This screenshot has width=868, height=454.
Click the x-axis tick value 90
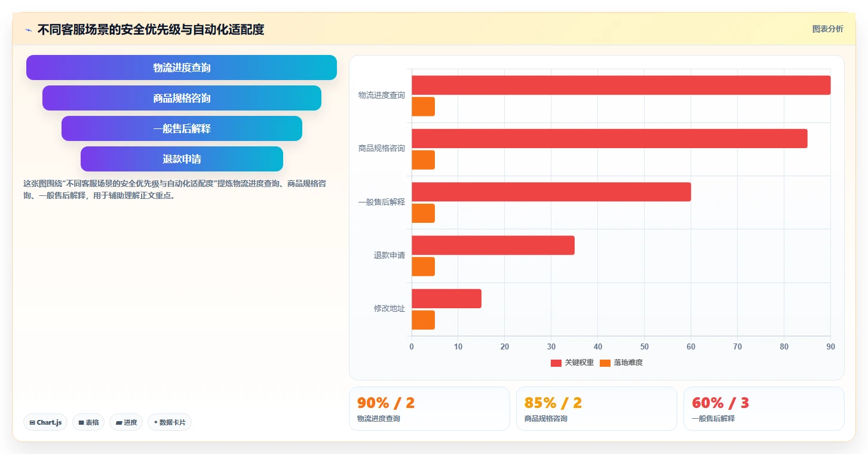pyautogui.click(x=830, y=346)
